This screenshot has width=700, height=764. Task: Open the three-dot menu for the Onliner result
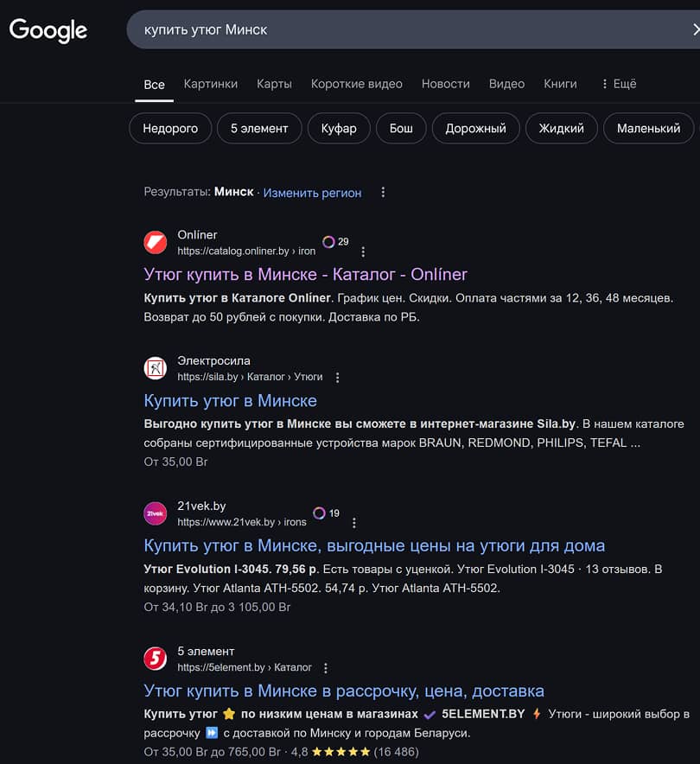[x=363, y=251]
